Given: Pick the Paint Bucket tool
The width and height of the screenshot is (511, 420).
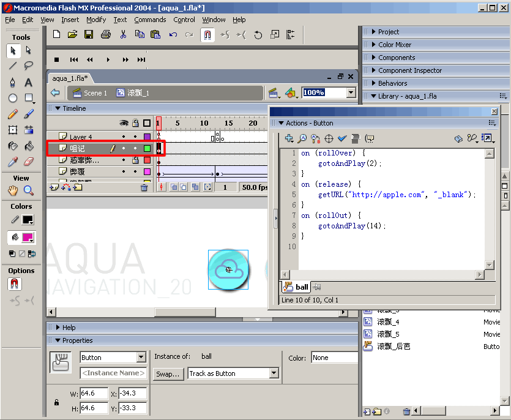Looking at the screenshot, I should [x=29, y=146].
